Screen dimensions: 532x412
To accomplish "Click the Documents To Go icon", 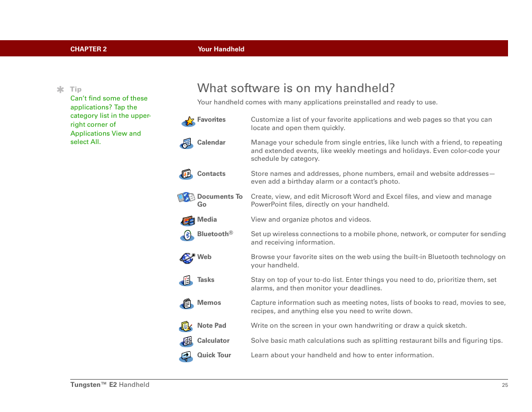I will [186, 197].
